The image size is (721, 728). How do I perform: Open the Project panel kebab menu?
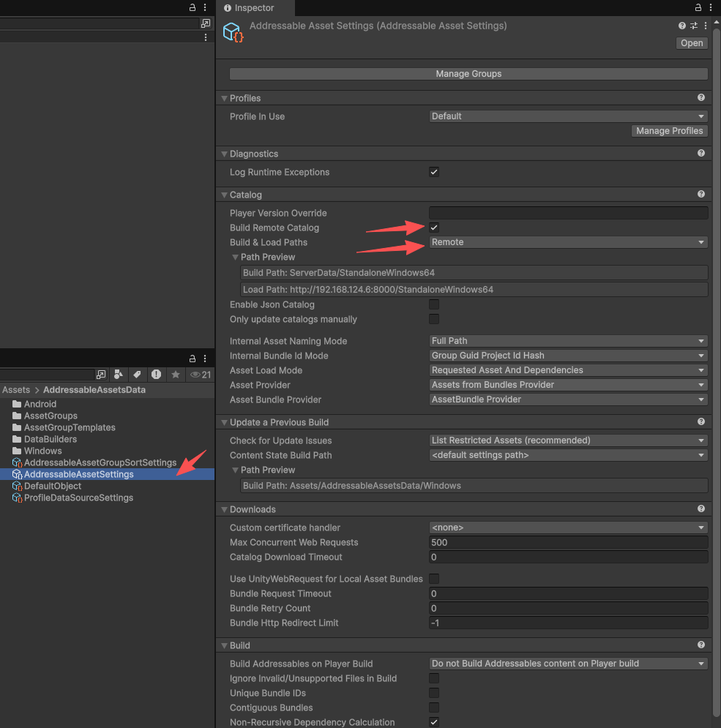coord(205,359)
